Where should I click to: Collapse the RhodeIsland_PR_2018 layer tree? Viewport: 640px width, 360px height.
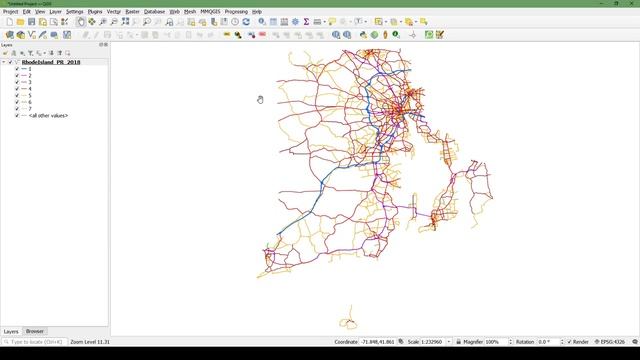coord(4,62)
